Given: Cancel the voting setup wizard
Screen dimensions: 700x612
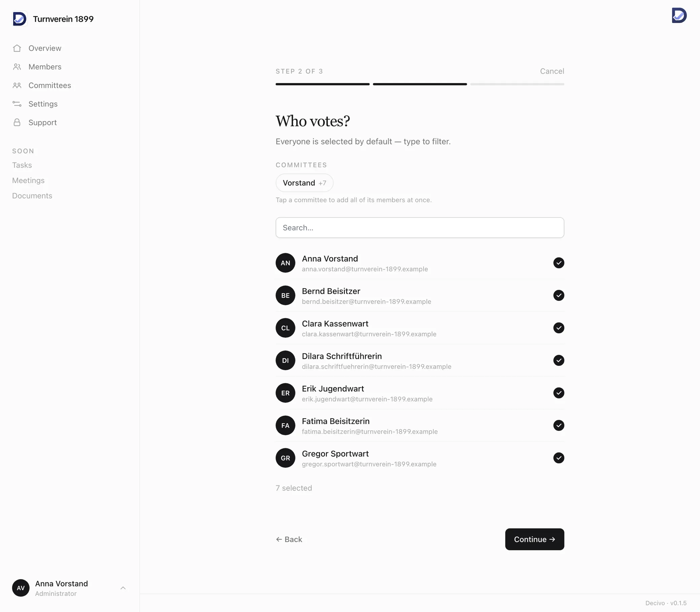Looking at the screenshot, I should 552,71.
